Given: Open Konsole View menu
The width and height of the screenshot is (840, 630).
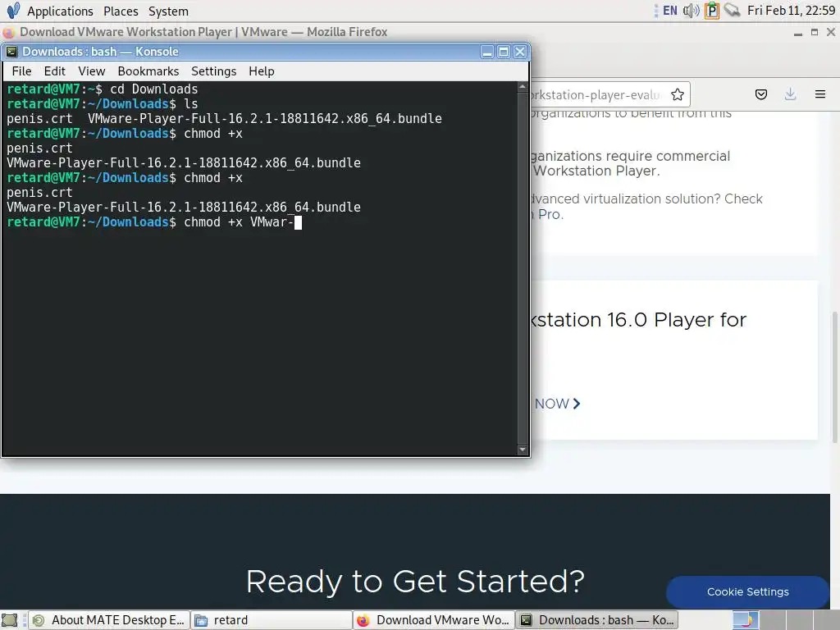Looking at the screenshot, I should point(92,71).
